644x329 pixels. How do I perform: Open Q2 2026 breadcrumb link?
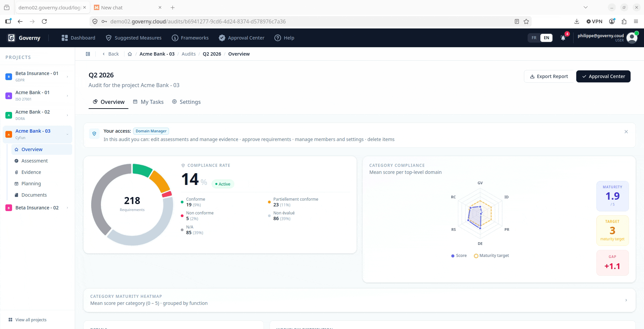(212, 54)
